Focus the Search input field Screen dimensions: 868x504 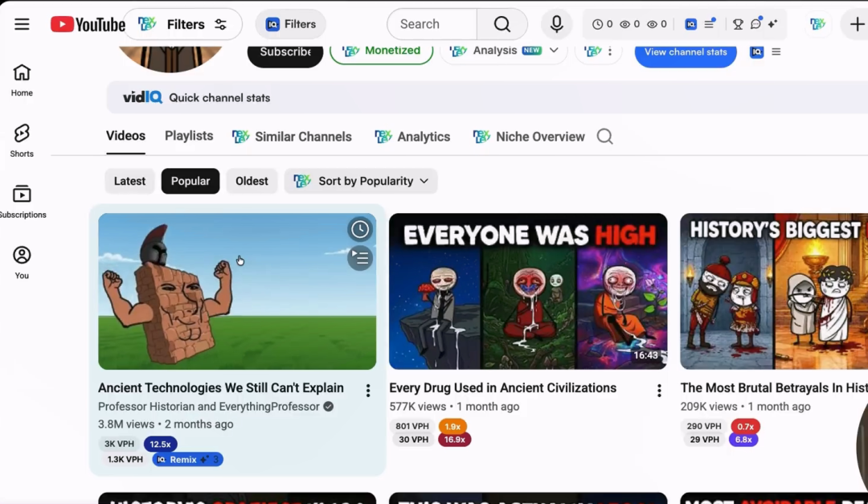click(432, 24)
